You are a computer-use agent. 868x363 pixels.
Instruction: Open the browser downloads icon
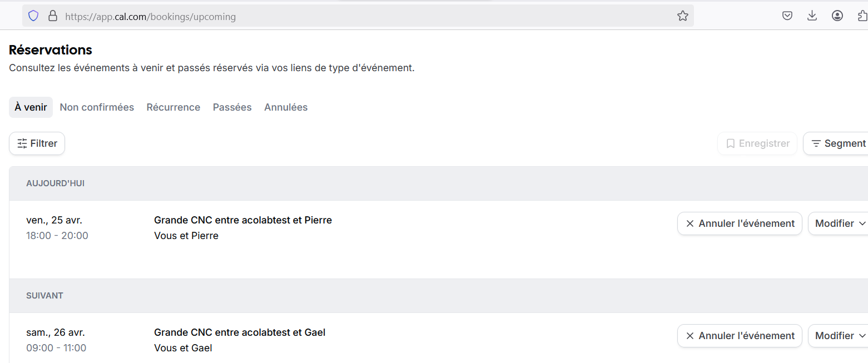click(812, 16)
